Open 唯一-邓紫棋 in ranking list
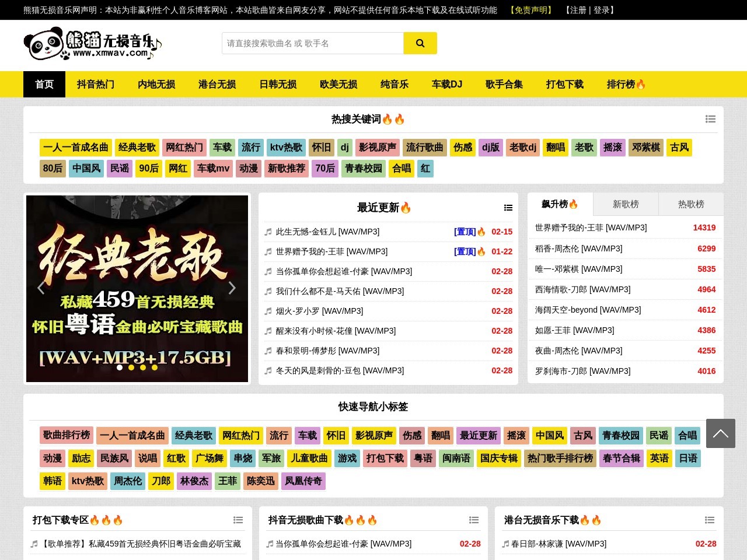The image size is (747, 560). tap(578, 269)
